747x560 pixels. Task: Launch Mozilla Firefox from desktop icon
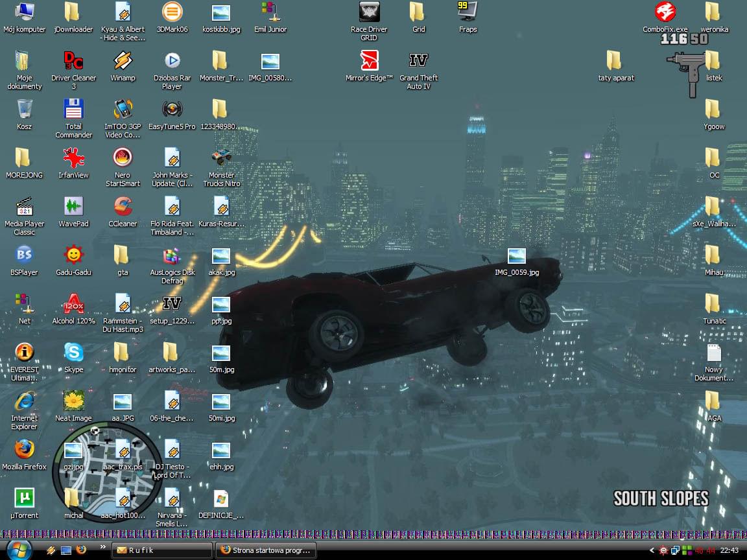click(x=25, y=450)
